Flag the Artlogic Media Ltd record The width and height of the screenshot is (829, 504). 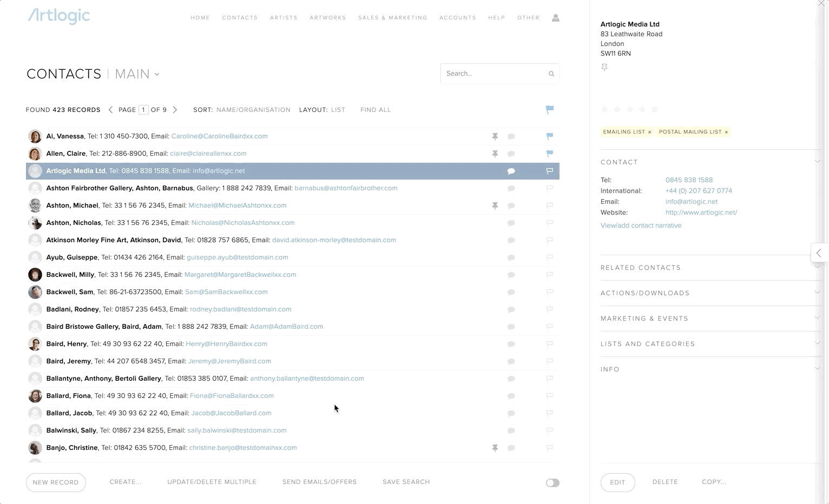tap(549, 171)
